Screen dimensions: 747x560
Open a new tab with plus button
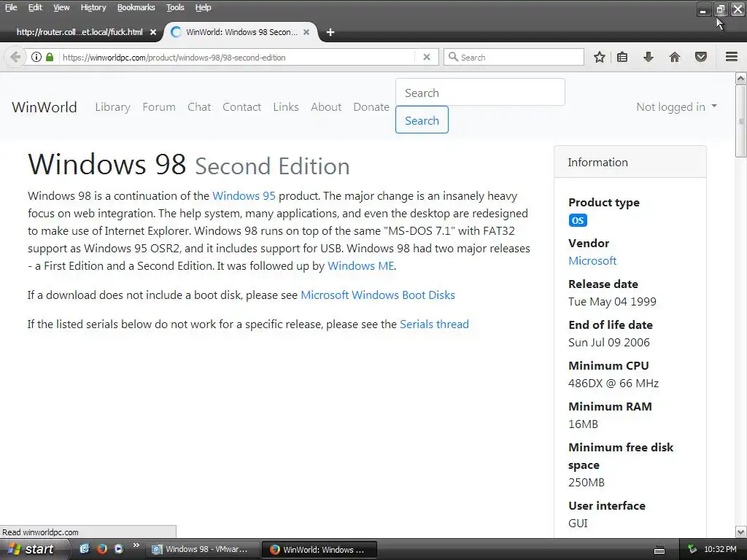[x=330, y=32]
